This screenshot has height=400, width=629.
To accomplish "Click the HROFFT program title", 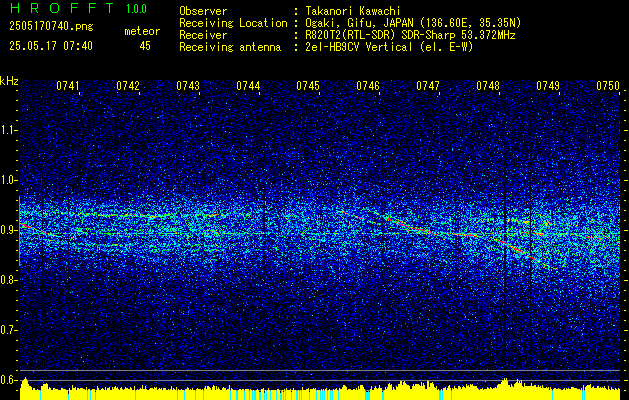I will pos(62,8).
